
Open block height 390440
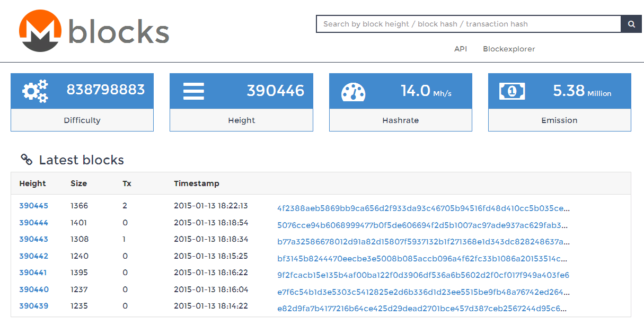point(34,290)
